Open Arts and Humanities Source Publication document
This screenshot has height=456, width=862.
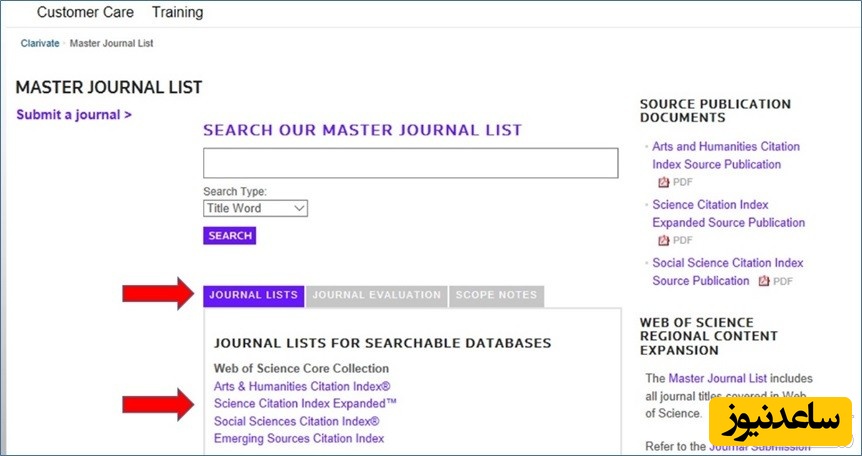click(725, 155)
